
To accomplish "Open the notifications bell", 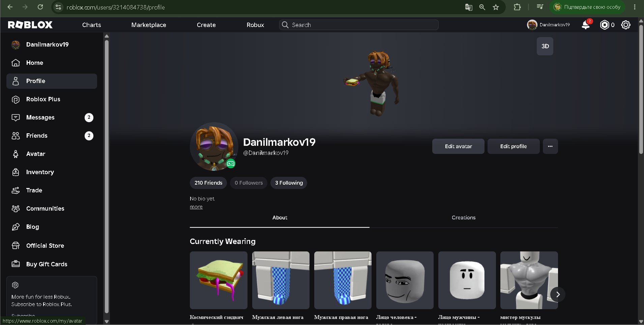I will coord(586,25).
